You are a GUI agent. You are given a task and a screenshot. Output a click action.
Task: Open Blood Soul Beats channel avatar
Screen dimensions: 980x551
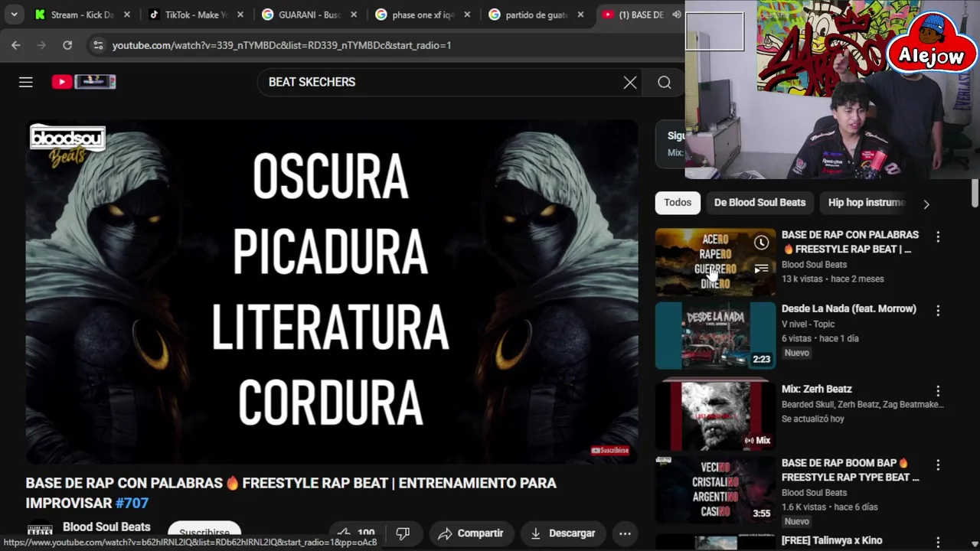pyautogui.click(x=40, y=530)
